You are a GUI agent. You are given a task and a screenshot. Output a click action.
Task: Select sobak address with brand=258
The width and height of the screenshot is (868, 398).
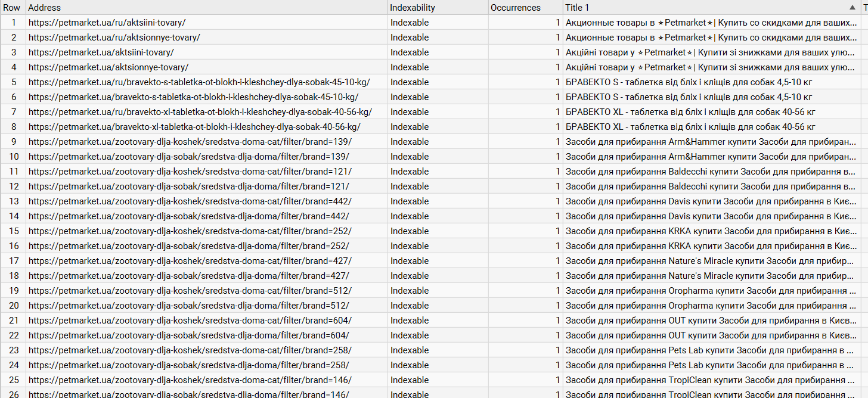[x=188, y=365]
